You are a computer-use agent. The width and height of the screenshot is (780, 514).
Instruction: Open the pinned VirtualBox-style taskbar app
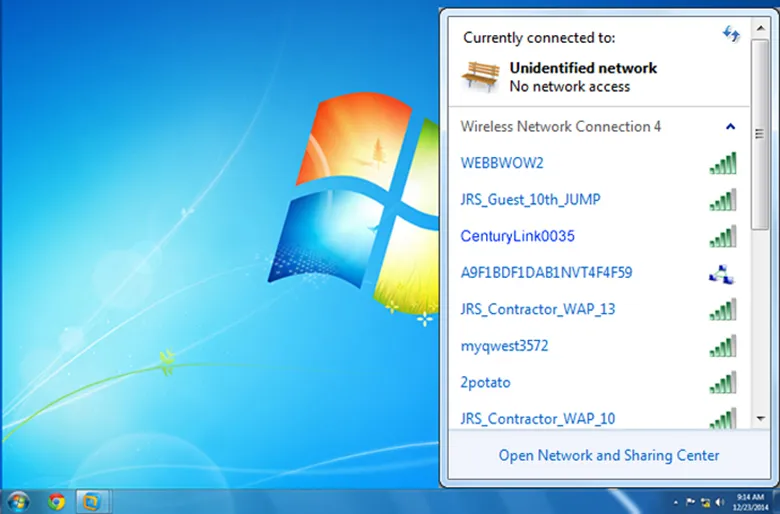pos(91,500)
